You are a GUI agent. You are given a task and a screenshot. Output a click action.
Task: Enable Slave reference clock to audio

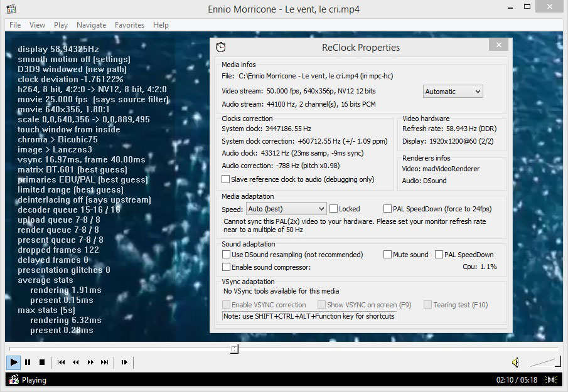226,179
